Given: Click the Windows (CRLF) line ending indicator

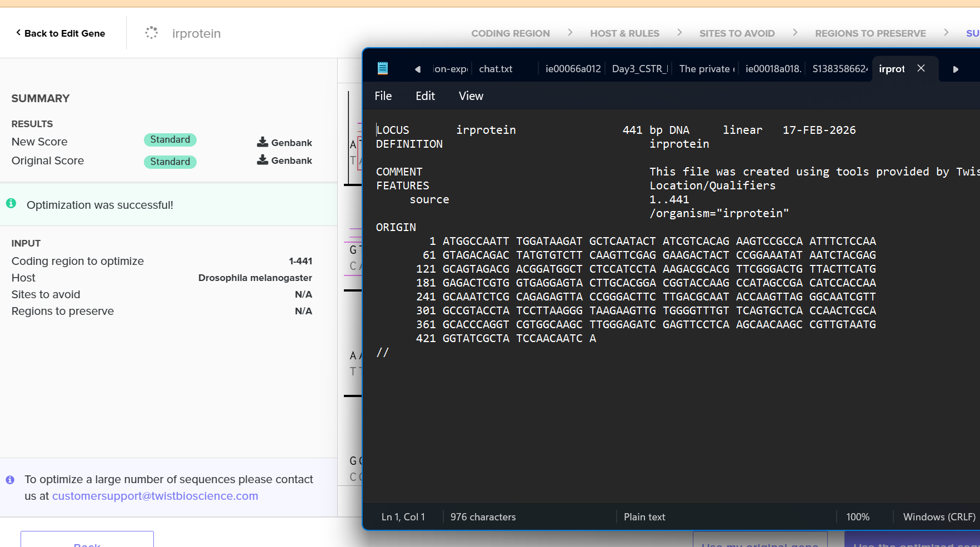Looking at the screenshot, I should pos(938,517).
